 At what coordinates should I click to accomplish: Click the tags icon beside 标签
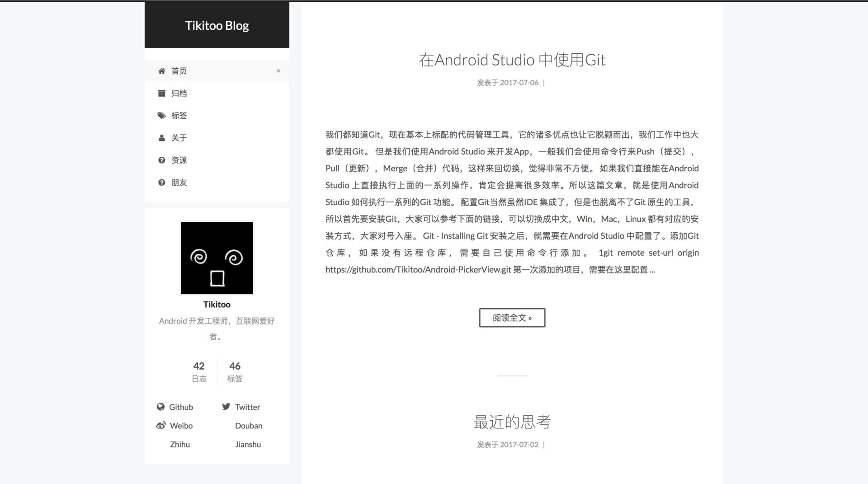coord(161,116)
